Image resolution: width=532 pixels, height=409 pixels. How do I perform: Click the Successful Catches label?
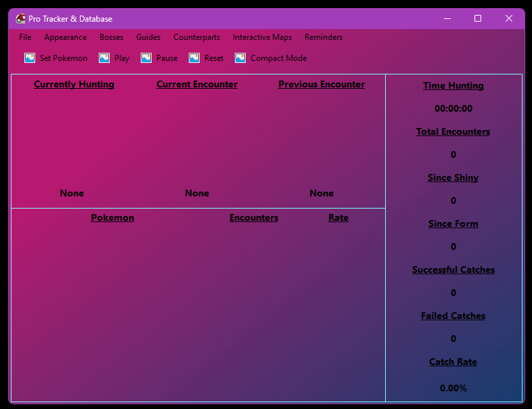(453, 270)
